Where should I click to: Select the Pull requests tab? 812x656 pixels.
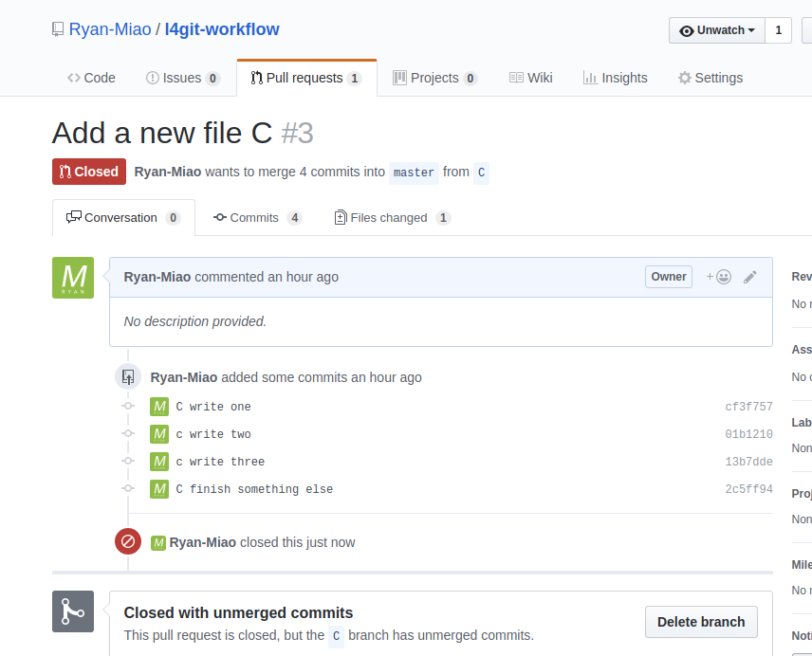(306, 78)
